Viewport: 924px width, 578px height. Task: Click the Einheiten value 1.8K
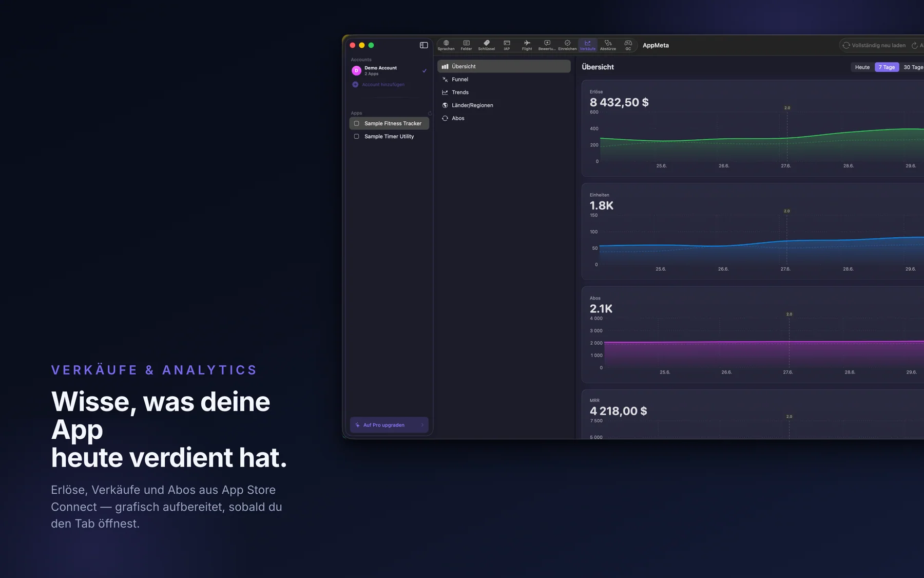(x=602, y=206)
